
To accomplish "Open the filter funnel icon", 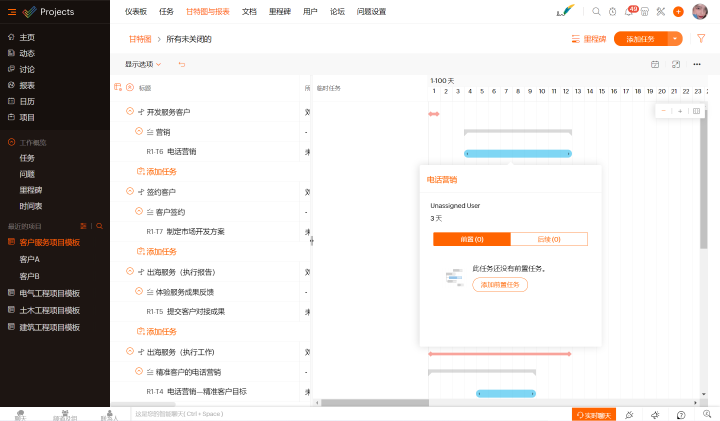I will (701, 39).
